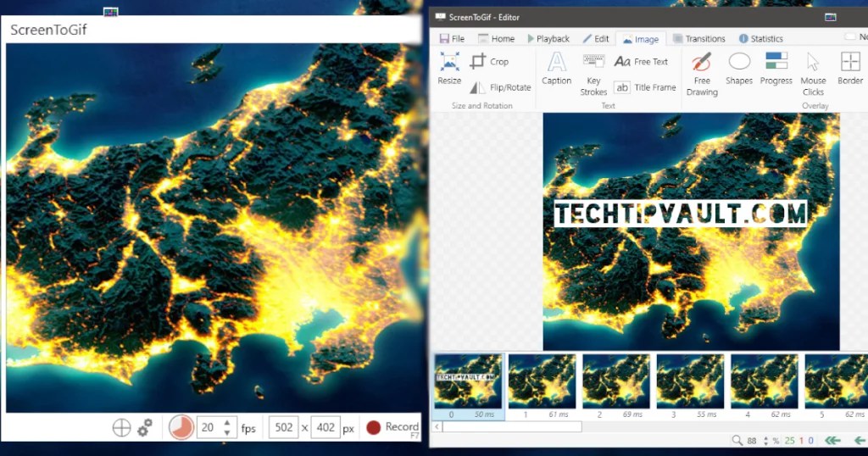Click the green total frames count 25

(x=789, y=441)
